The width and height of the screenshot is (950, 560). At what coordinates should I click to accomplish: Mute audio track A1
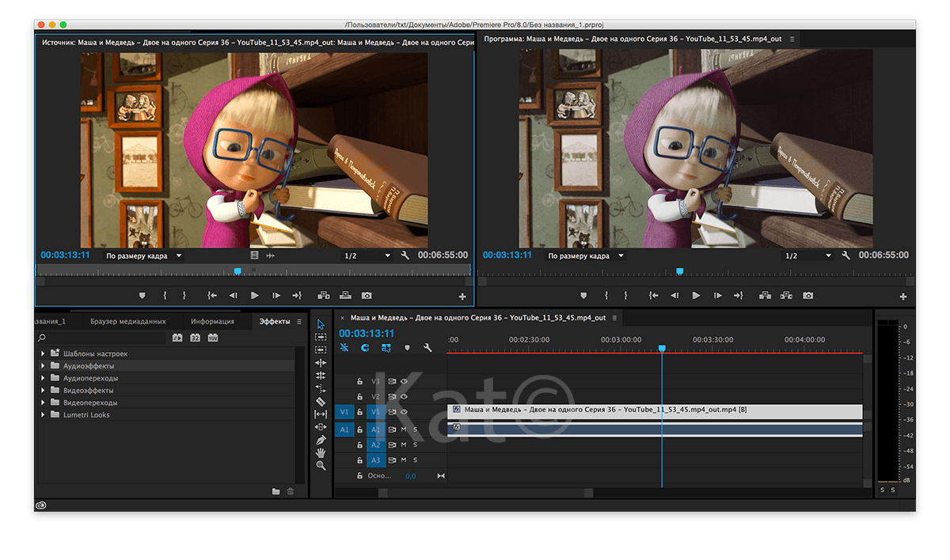pos(403,429)
